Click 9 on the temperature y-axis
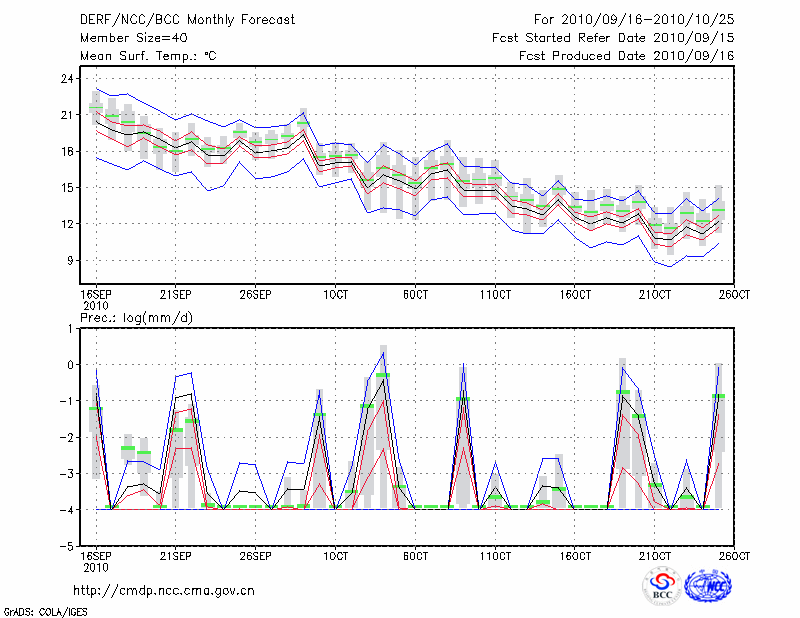The image size is (800, 618). 71,260
